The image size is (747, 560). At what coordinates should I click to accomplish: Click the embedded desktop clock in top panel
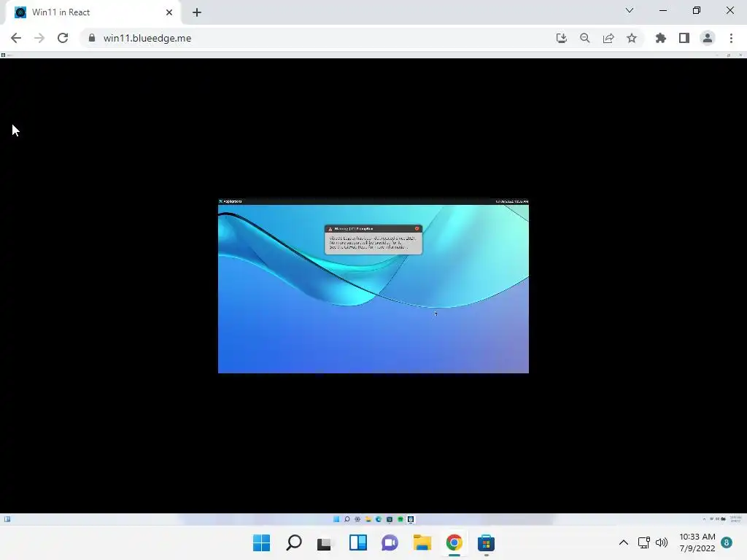(511, 201)
